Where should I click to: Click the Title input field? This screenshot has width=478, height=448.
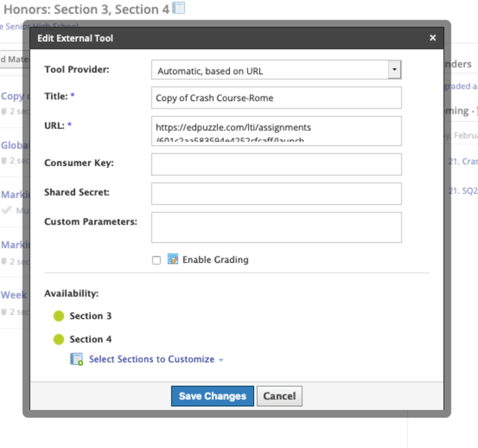coord(276,98)
